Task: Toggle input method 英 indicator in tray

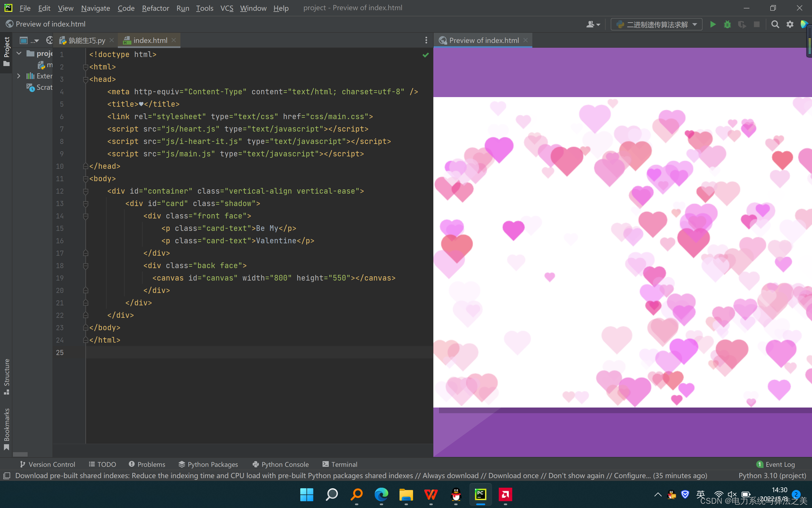Action: pyautogui.click(x=700, y=494)
